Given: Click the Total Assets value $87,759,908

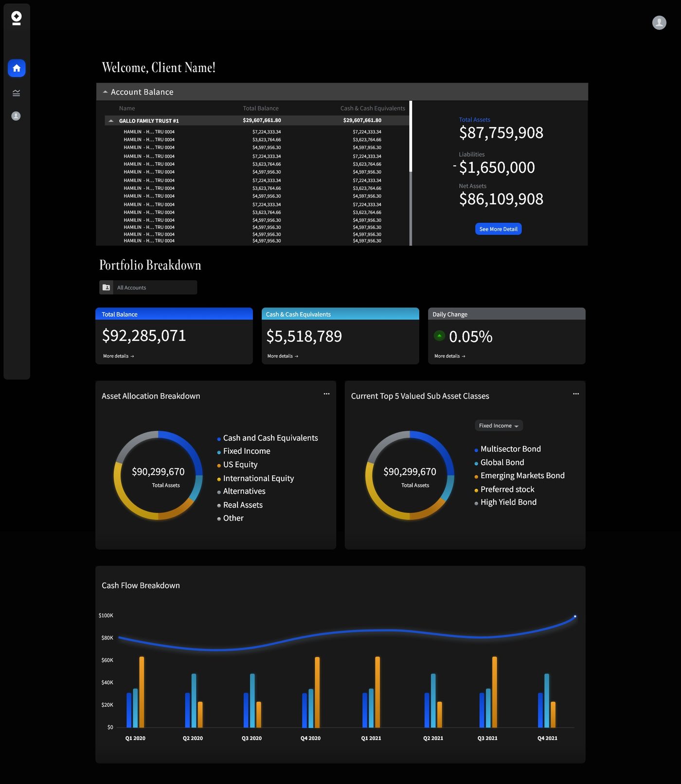Looking at the screenshot, I should click(x=501, y=133).
